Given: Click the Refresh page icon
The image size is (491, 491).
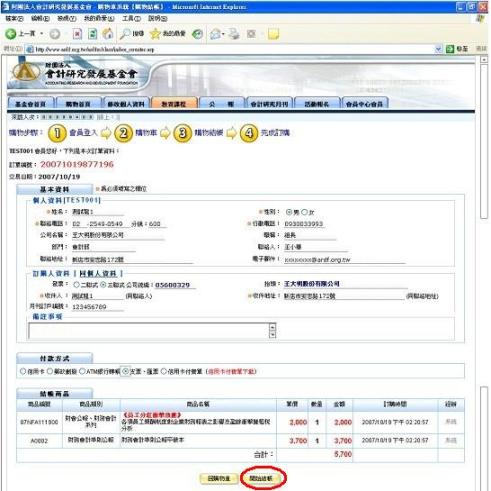Looking at the screenshot, I should pos(92,34).
